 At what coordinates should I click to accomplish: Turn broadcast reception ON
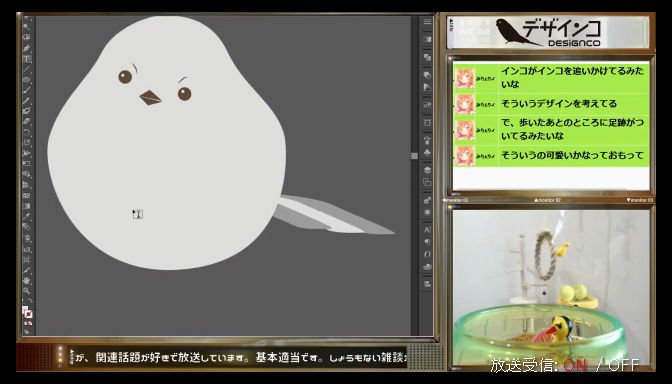click(575, 365)
